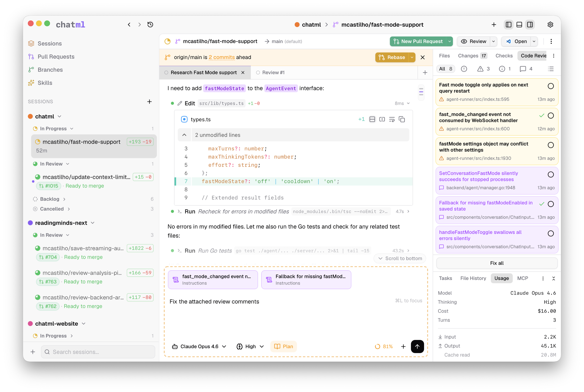The height and width of the screenshot is (392, 584).
Task: Toggle resolution on 'fastMode settings object' comment
Action: click(x=551, y=145)
